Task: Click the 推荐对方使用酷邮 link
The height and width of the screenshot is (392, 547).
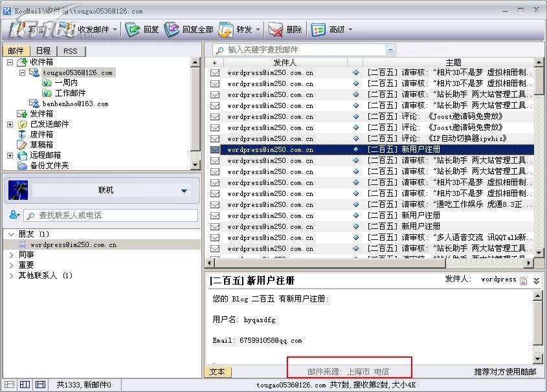Action: click(505, 372)
